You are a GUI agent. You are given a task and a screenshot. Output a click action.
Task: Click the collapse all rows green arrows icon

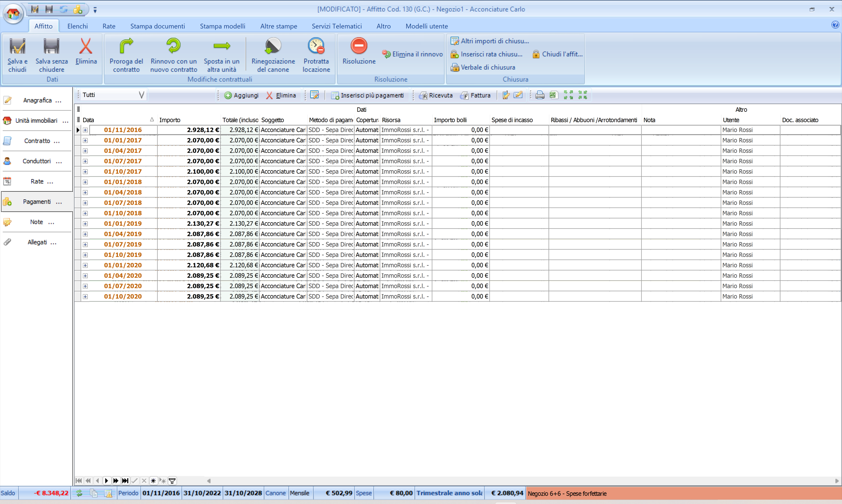tap(582, 95)
